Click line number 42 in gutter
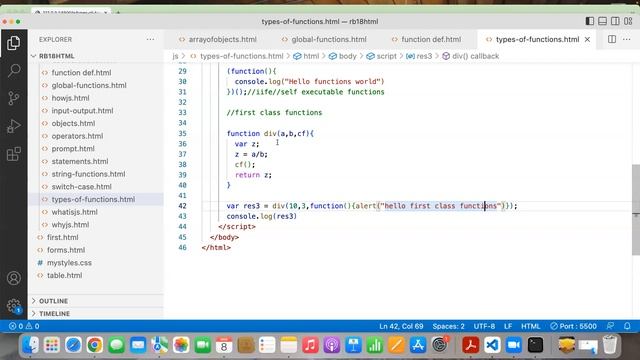This screenshot has height=360, width=640. click(x=182, y=206)
